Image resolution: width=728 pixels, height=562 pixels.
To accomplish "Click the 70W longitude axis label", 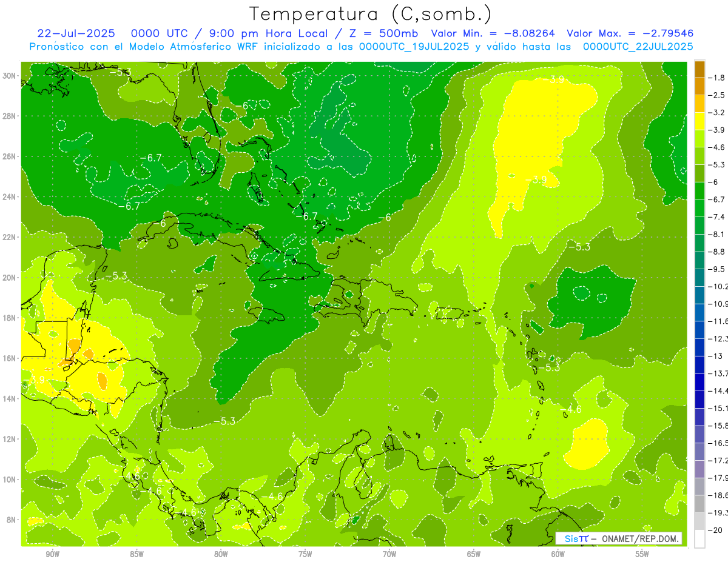I will click(389, 554).
